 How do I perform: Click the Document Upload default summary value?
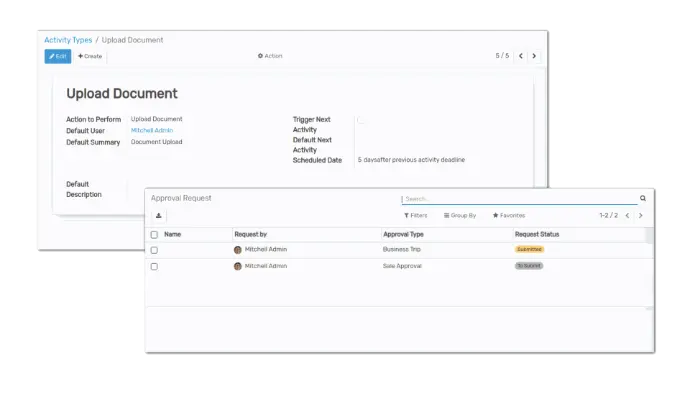[157, 142]
